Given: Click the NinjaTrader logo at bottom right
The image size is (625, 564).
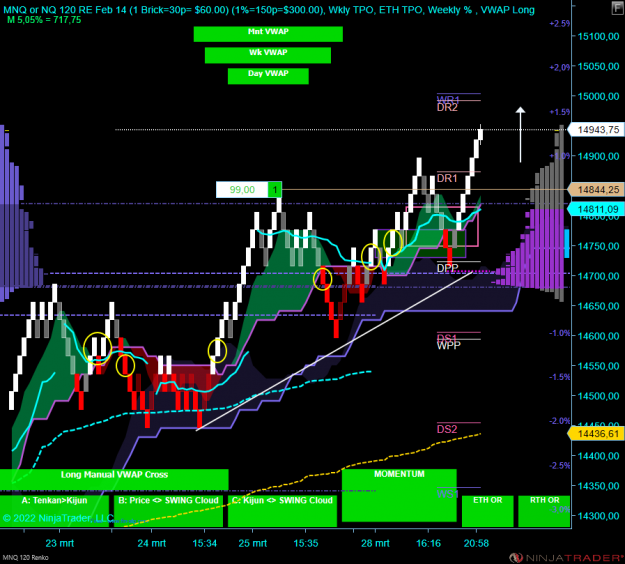Looking at the screenshot, I should click(566, 558).
